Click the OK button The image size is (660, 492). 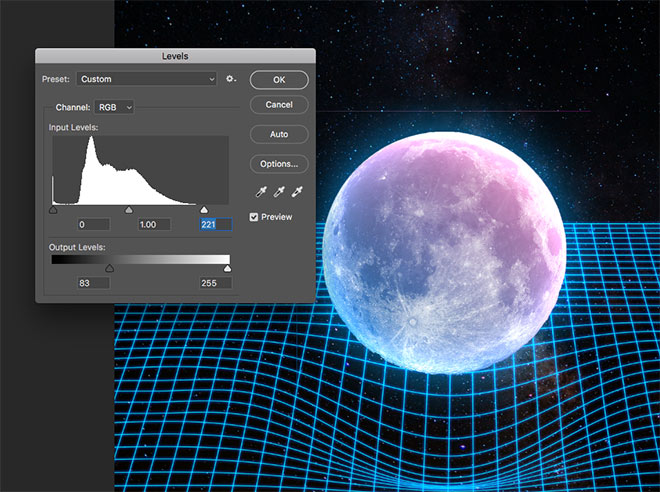279,80
